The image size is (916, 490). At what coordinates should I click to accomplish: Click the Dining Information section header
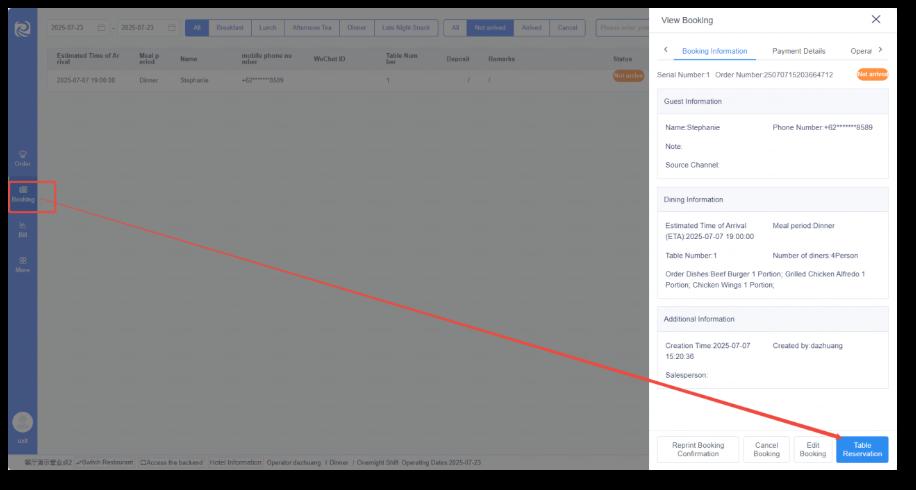coord(772,200)
